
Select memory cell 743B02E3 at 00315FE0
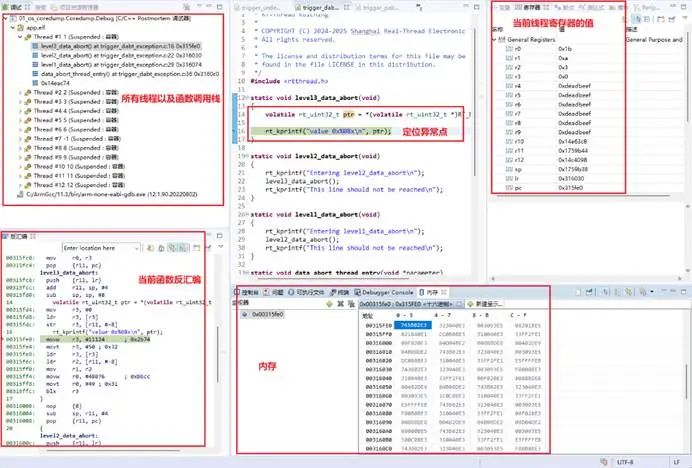[413, 325]
